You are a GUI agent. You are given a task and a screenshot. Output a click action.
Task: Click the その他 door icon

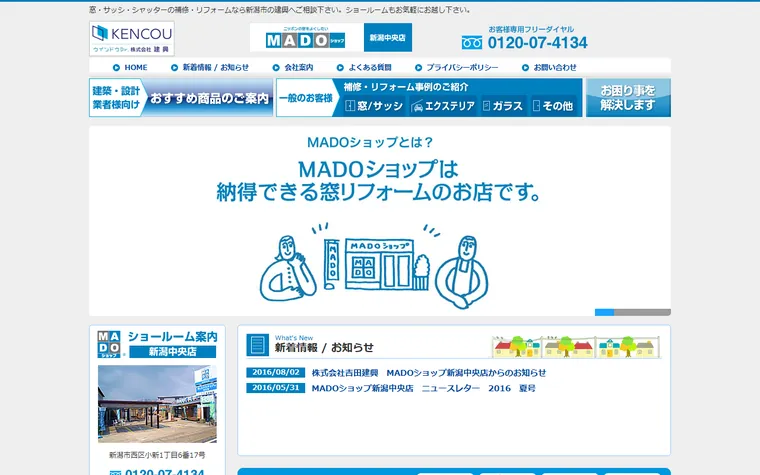(536, 106)
